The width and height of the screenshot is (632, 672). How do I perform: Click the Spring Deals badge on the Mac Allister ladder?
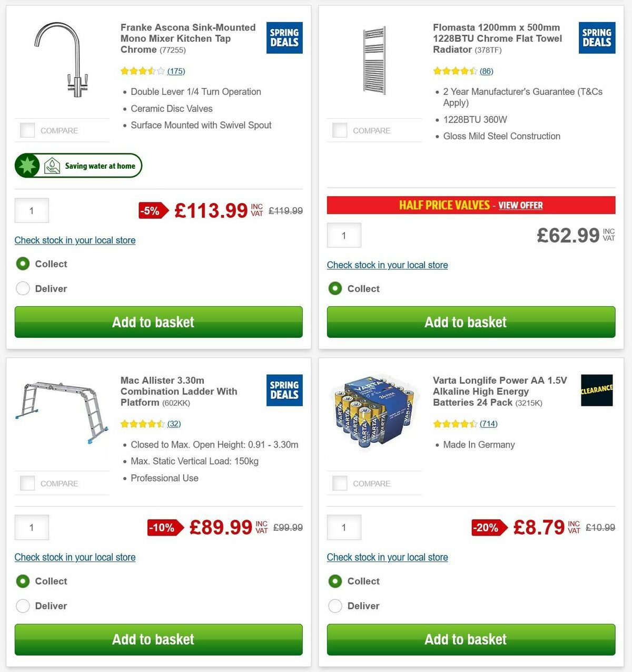tap(284, 390)
